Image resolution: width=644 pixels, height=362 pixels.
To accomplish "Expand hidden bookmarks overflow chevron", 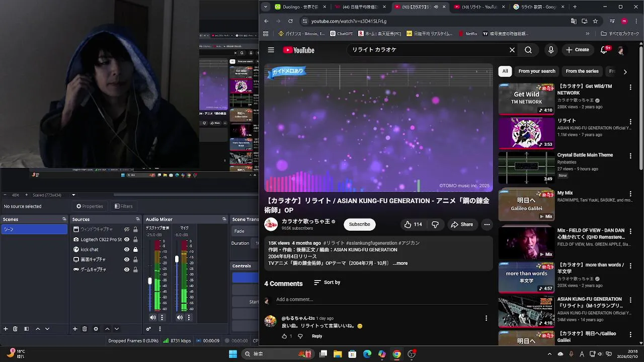I will (x=587, y=34).
